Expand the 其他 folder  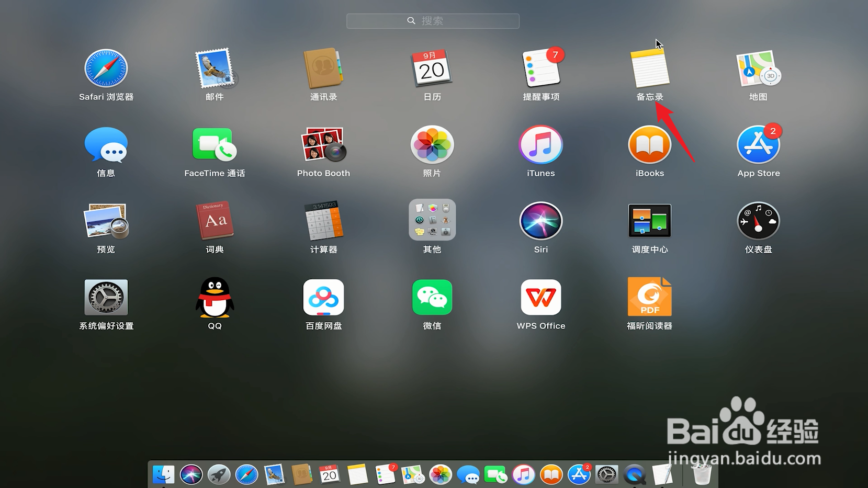432,220
